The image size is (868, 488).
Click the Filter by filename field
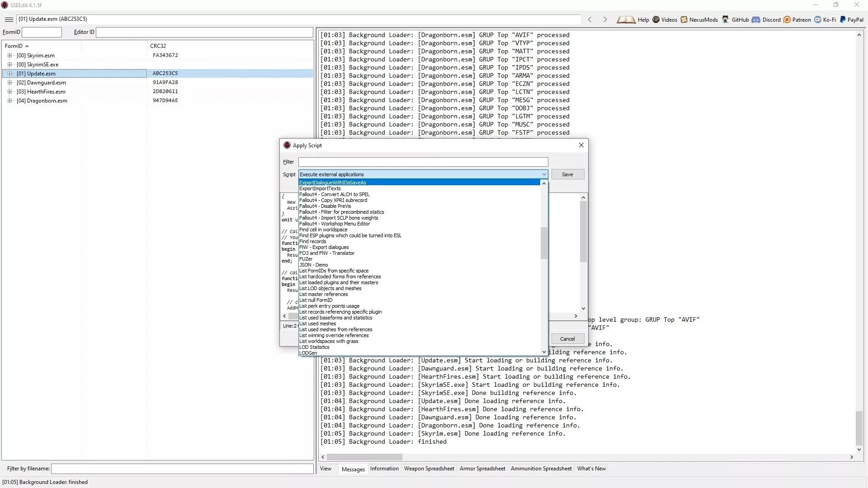point(182,469)
